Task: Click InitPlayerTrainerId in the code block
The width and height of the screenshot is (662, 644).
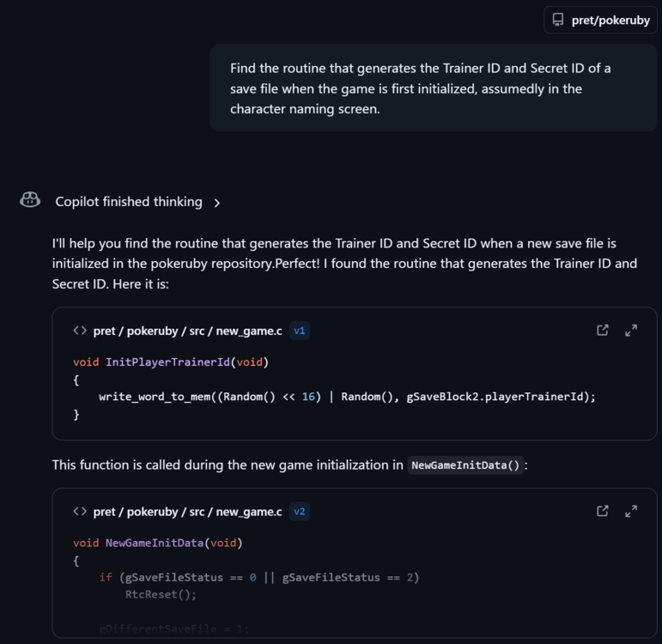Action: [x=167, y=362]
